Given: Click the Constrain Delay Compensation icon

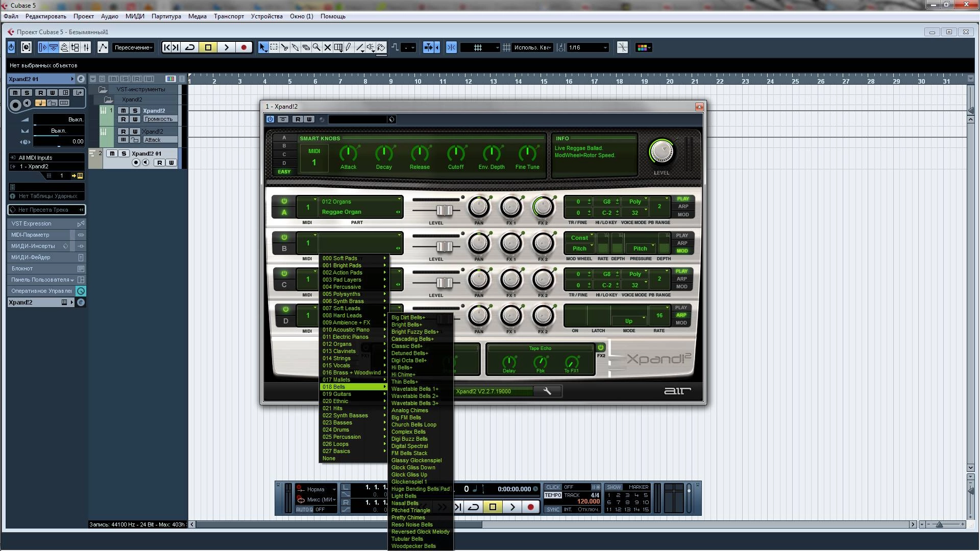Looking at the screenshot, I should pos(26,47).
